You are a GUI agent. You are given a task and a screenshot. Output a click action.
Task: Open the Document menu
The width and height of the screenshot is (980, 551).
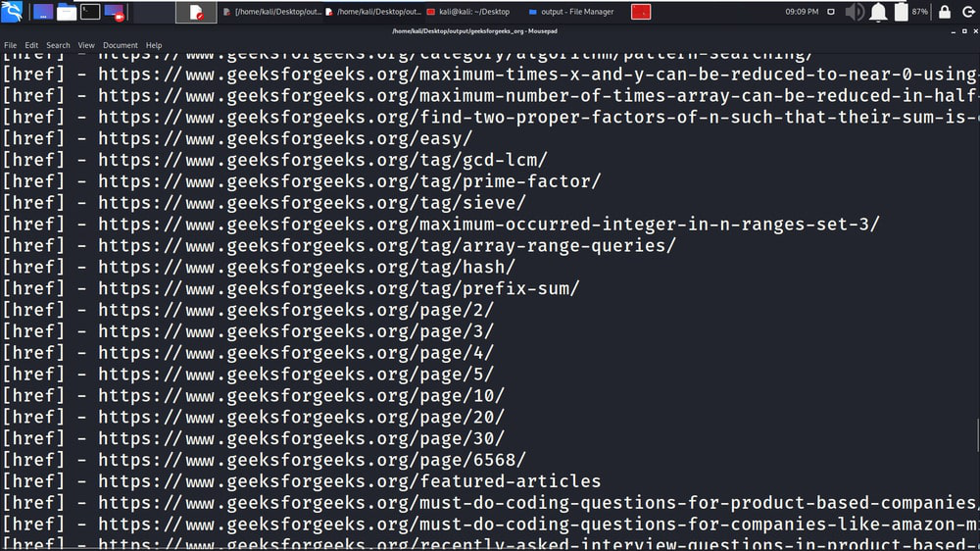click(x=120, y=45)
